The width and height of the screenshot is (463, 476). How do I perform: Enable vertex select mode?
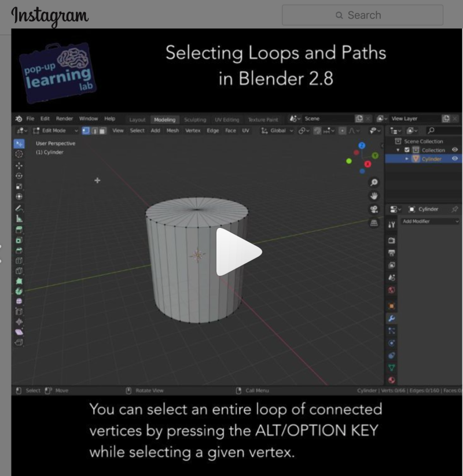pos(86,131)
